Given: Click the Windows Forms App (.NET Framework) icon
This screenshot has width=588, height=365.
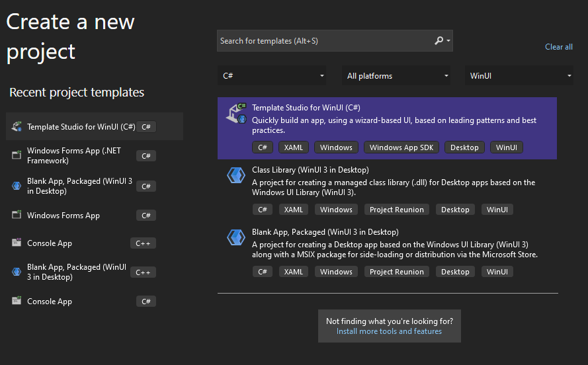Looking at the screenshot, I should (x=17, y=155).
